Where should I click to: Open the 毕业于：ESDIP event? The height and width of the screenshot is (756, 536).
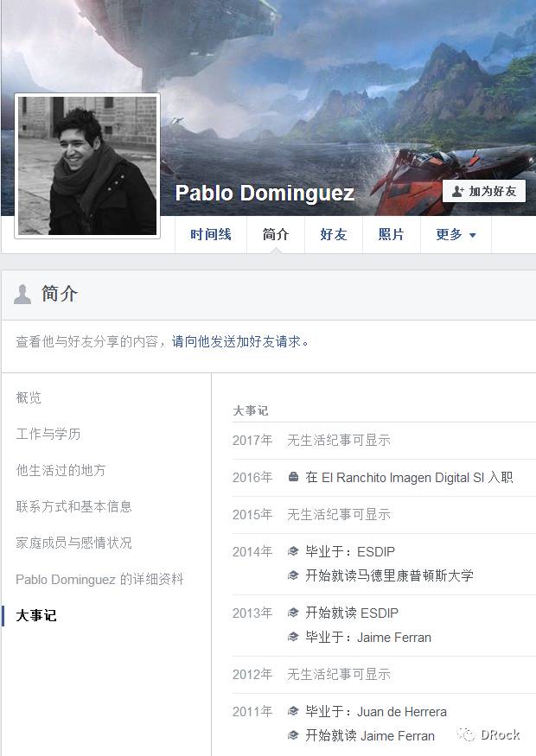[350, 551]
